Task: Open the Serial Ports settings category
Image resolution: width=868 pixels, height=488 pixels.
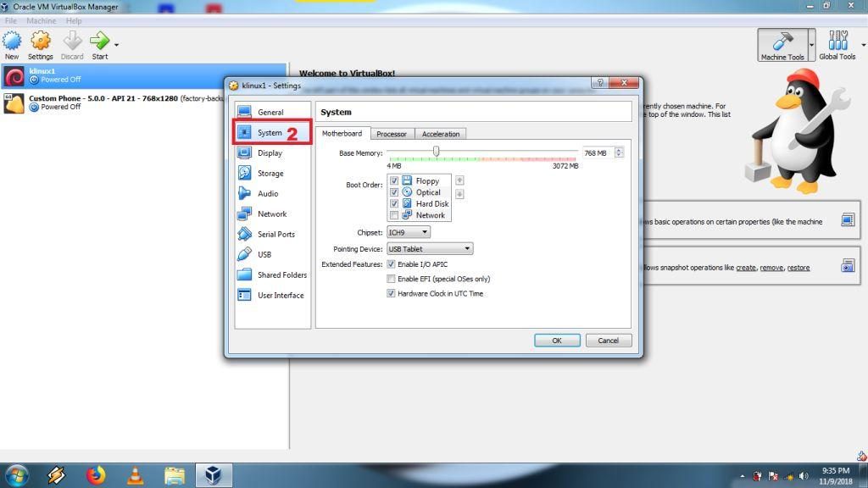Action: (x=272, y=234)
